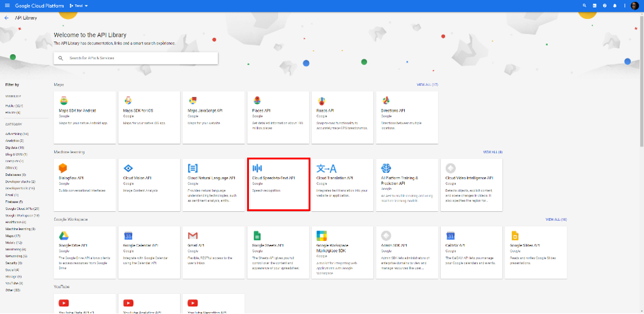Filter category by Networking

16,256
